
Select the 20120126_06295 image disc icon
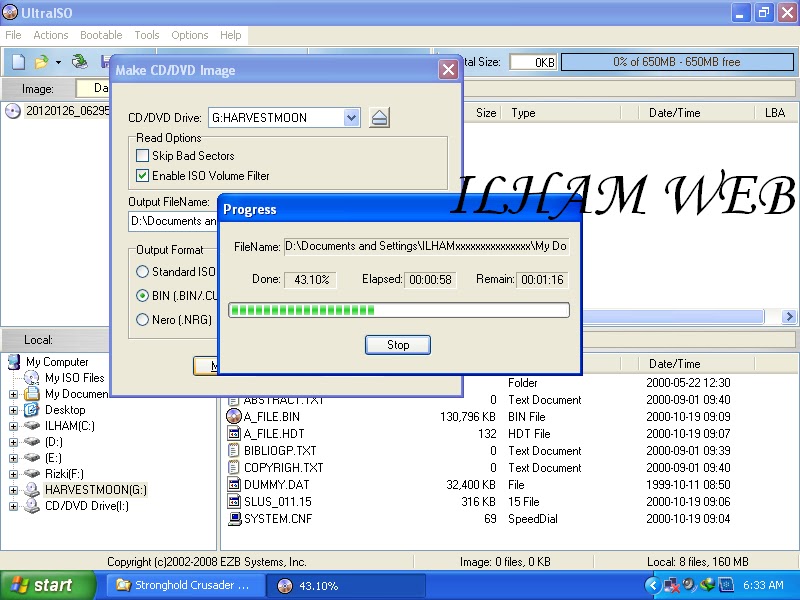(x=12, y=111)
